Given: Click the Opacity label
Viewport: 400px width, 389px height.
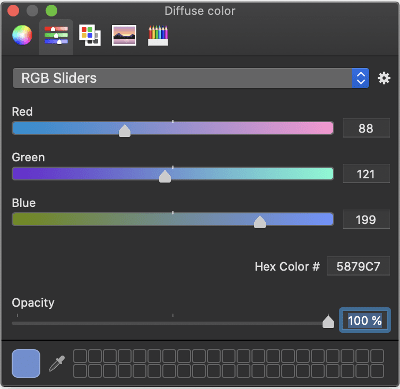Looking at the screenshot, I should click(33, 303).
